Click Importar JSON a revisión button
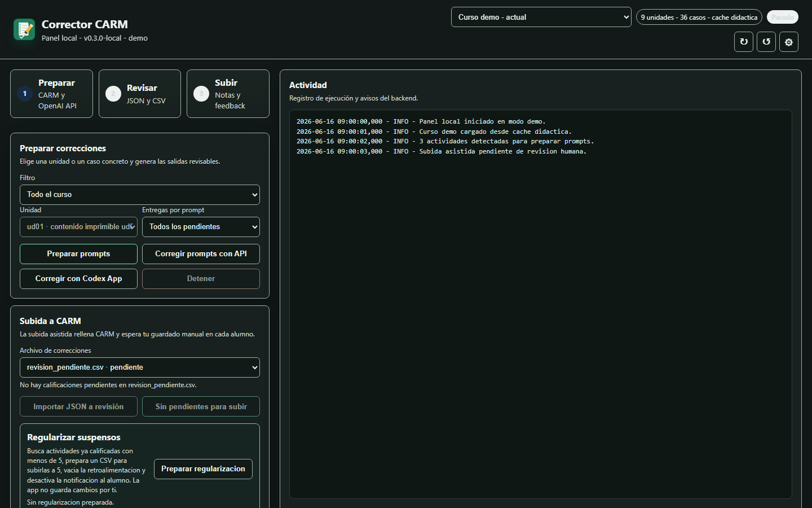The height and width of the screenshot is (508, 812). tap(78, 406)
